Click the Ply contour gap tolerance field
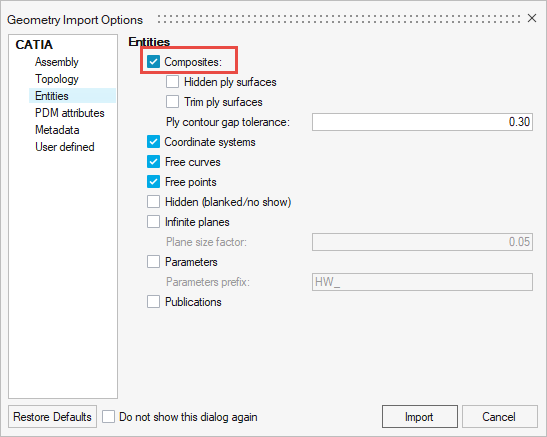The width and height of the screenshot is (547, 437). coord(422,122)
